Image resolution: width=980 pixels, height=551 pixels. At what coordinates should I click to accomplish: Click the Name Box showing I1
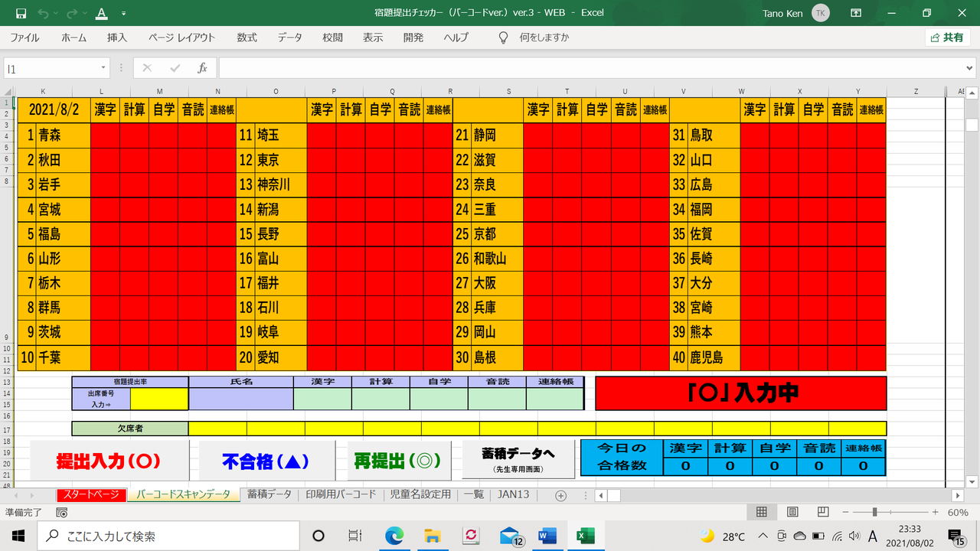click(52, 68)
